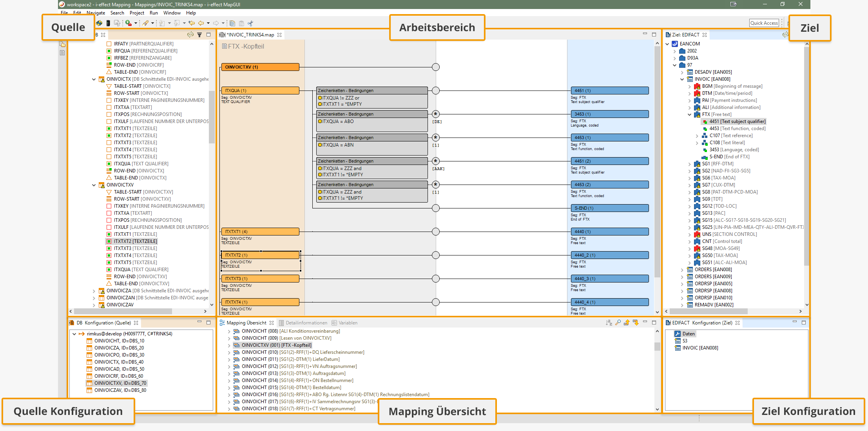The height and width of the screenshot is (431, 868).
Task: Open the back navigation history dropdown
Action: 208,23
